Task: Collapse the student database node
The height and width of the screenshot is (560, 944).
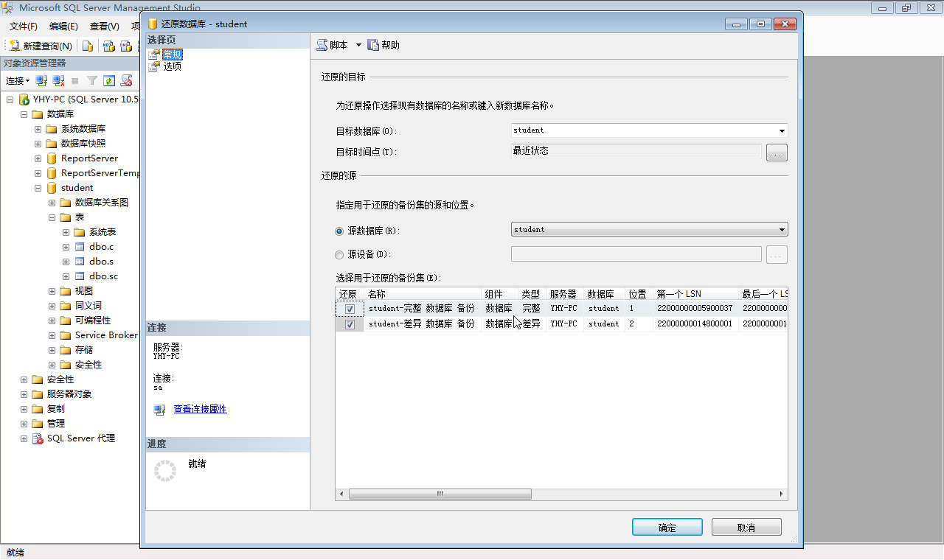Action: pyautogui.click(x=38, y=188)
